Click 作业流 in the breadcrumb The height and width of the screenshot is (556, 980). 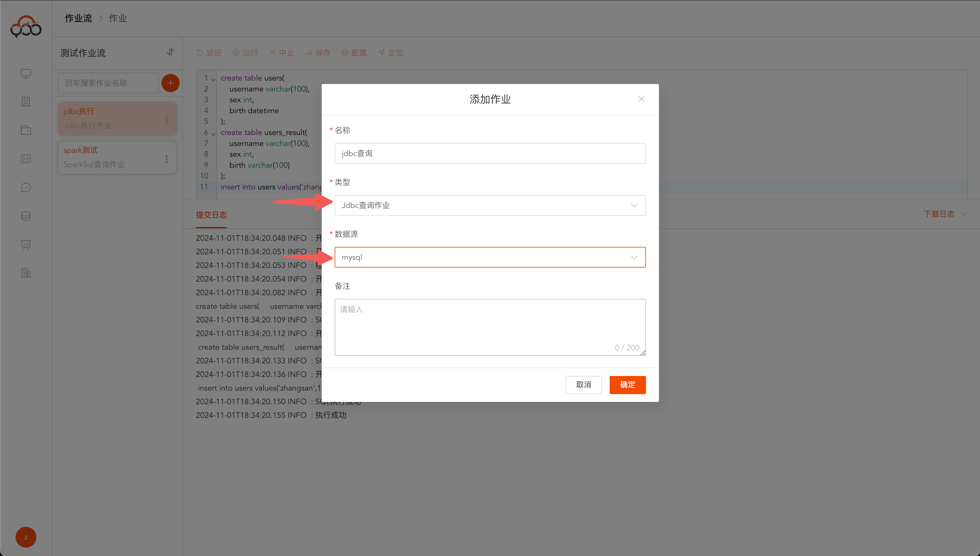click(x=78, y=18)
